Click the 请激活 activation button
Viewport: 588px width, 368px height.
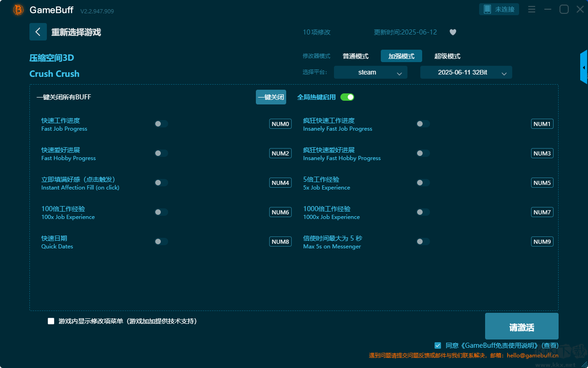click(522, 326)
